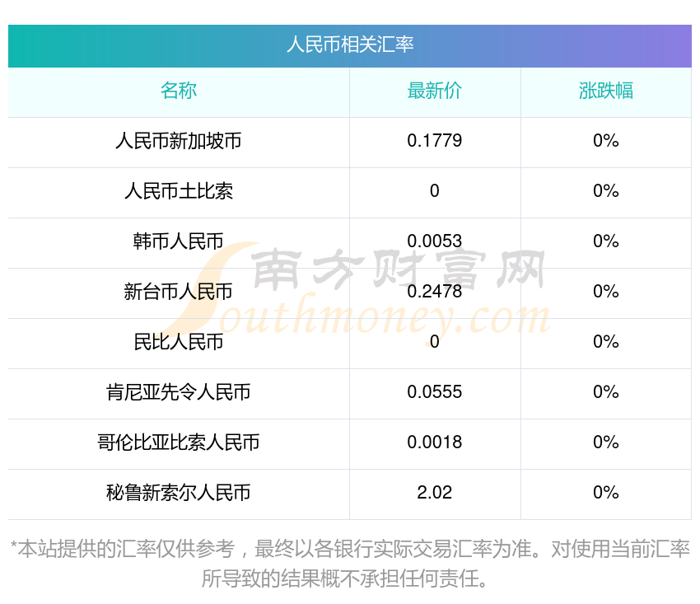Select the 新台币人民币 row name
This screenshot has width=700, height=604.
pyautogui.click(x=179, y=292)
